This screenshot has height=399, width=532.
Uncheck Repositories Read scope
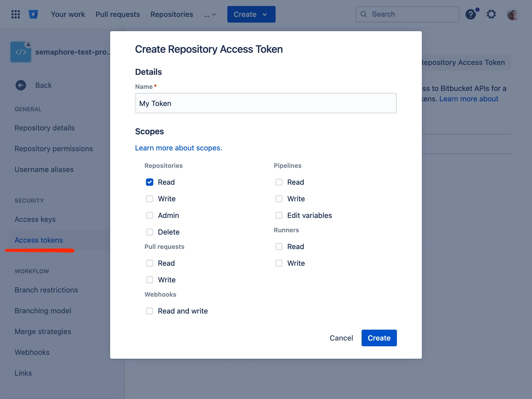pos(150,182)
